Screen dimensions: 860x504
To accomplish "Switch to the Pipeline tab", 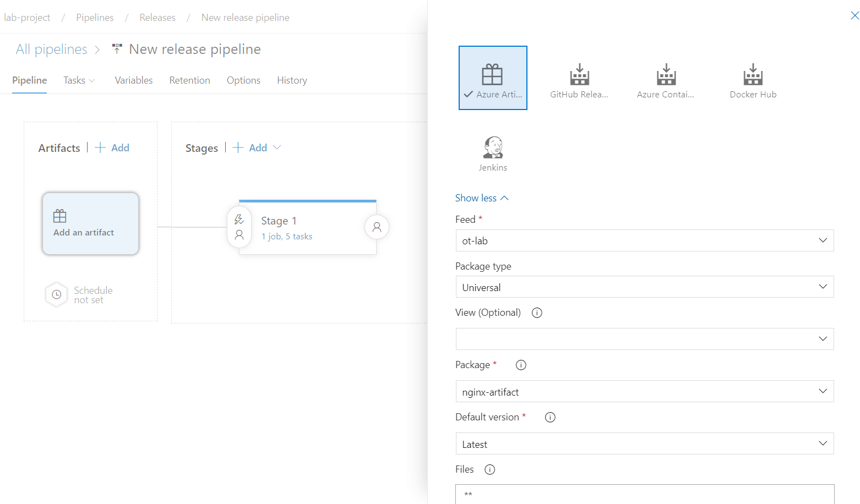I will coord(29,80).
